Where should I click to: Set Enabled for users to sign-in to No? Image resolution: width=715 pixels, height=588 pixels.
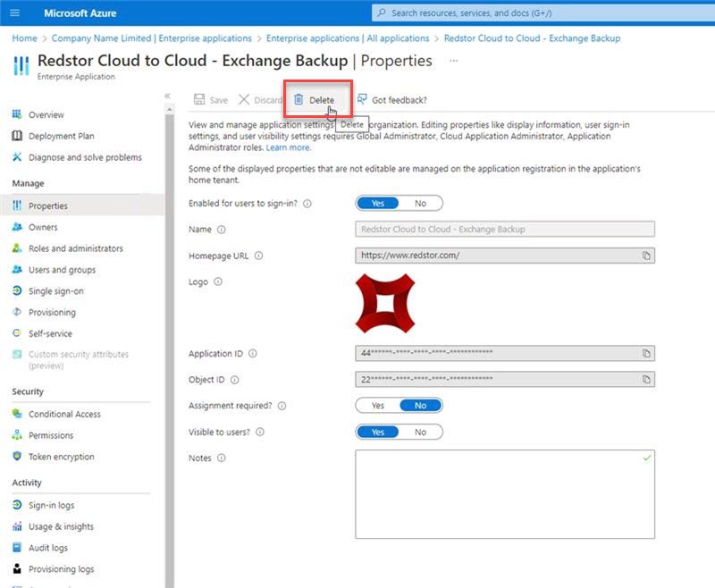pos(420,203)
